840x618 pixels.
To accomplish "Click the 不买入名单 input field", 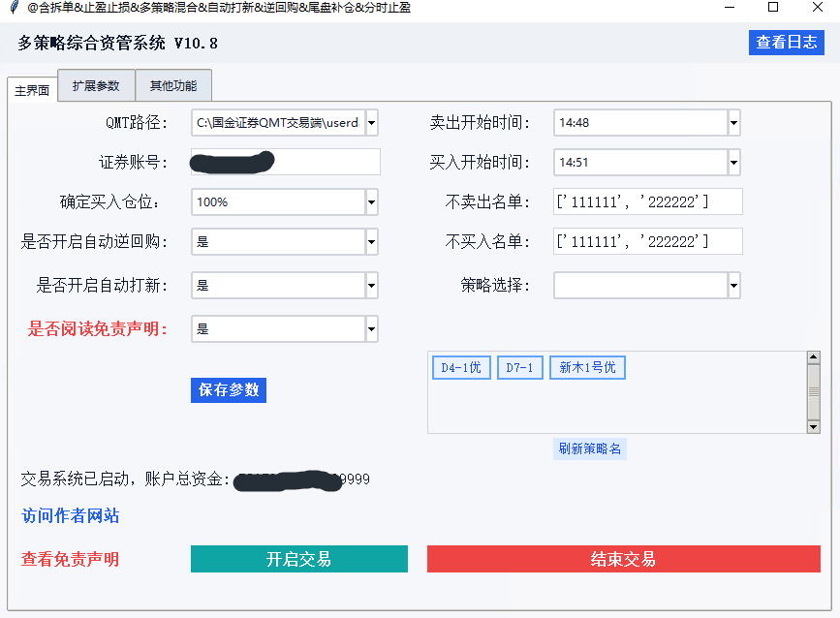I will pos(647,241).
